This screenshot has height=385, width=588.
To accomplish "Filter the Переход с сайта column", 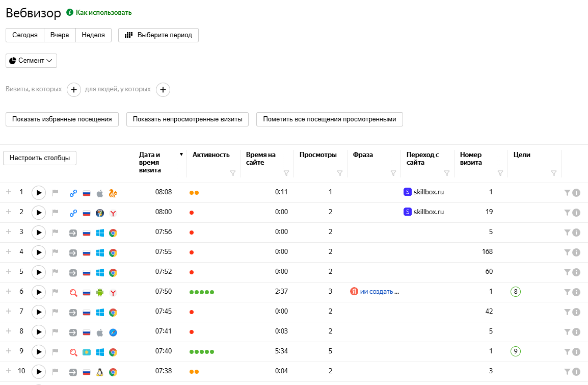I will [447, 173].
